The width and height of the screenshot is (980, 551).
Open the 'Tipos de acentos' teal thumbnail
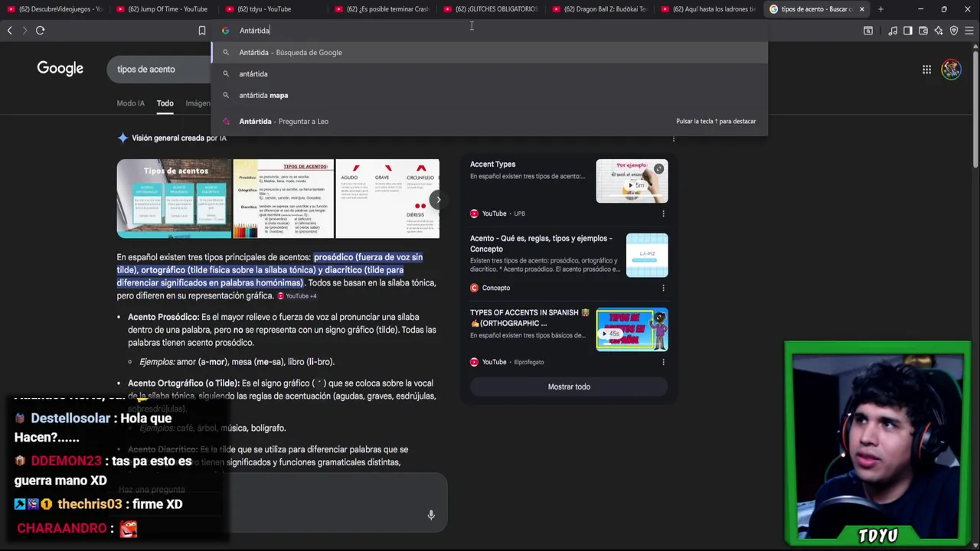pyautogui.click(x=174, y=199)
